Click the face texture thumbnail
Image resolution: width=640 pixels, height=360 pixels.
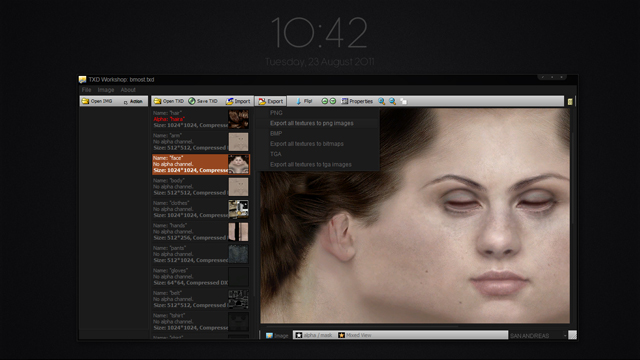238,164
